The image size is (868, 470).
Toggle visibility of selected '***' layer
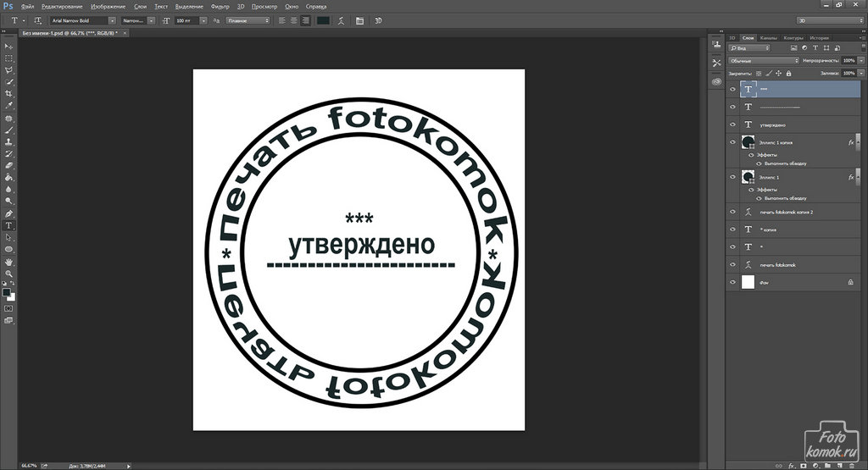[x=733, y=89]
